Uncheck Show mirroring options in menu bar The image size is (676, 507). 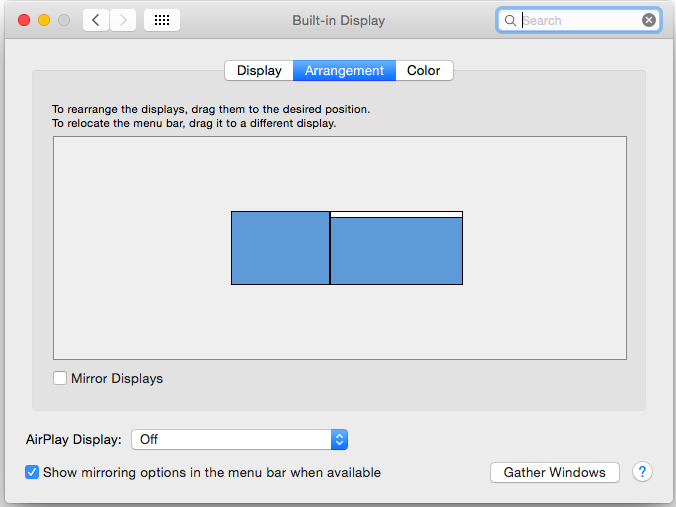coord(33,472)
